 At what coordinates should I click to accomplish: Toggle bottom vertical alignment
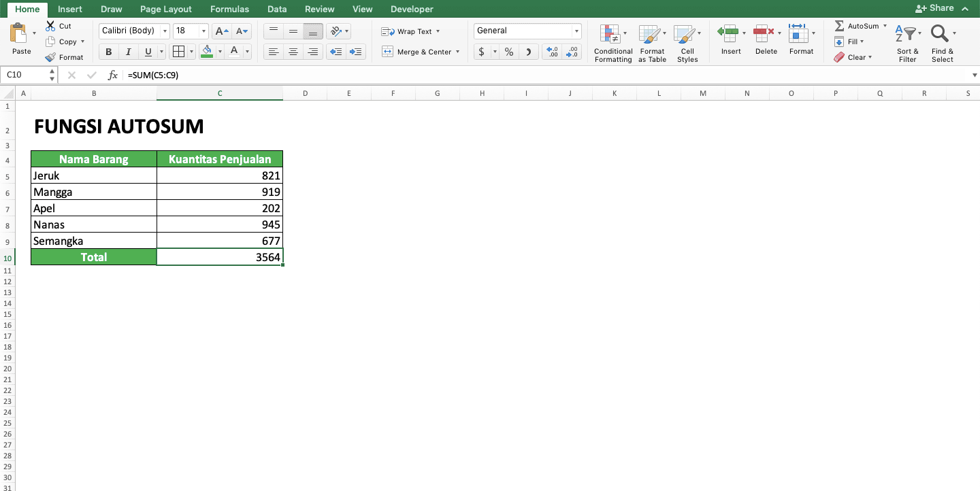[313, 31]
